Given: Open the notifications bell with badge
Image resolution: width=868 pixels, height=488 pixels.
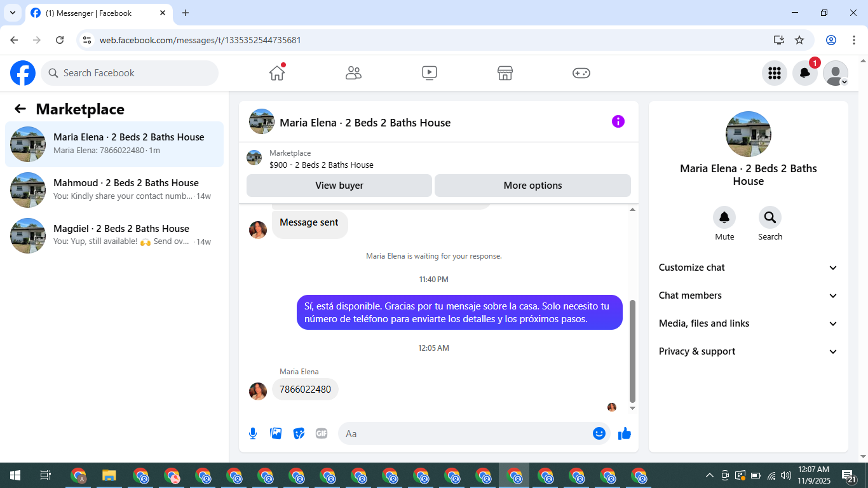Looking at the screenshot, I should tap(805, 73).
